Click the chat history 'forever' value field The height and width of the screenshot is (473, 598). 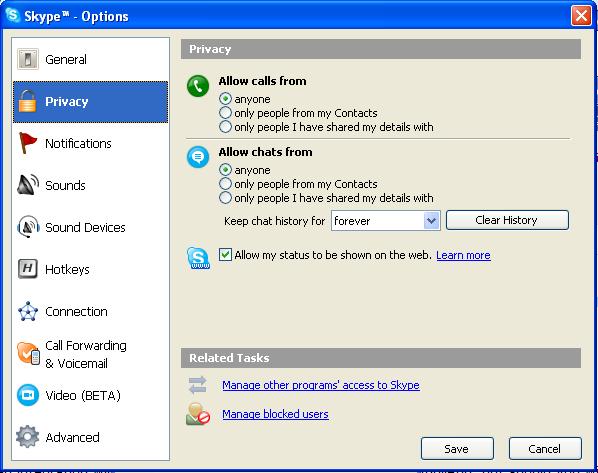tap(378, 220)
